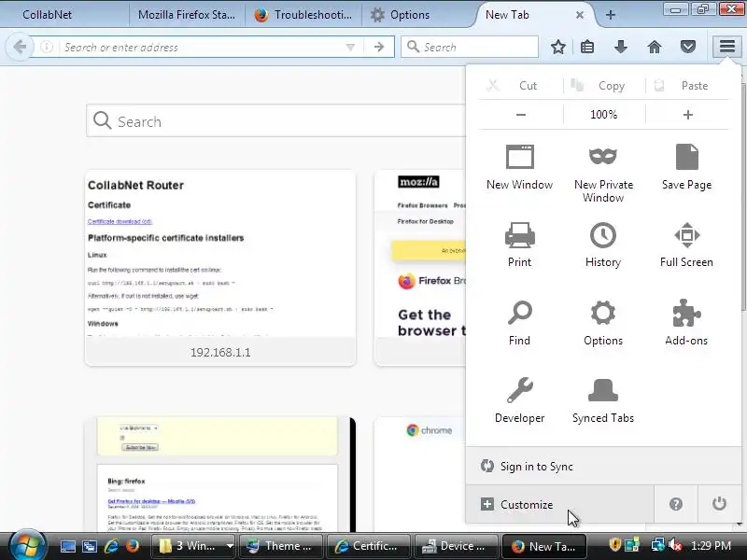Open the New Window menu item
This screenshot has width=747, height=560.
[x=519, y=167]
